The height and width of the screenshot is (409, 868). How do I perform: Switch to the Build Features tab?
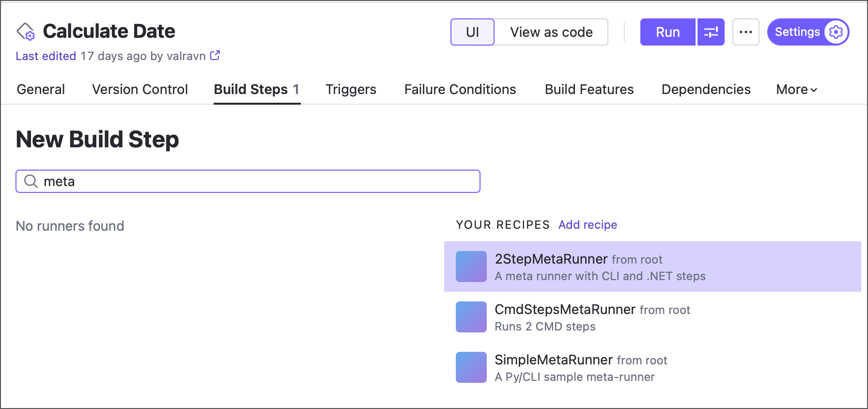click(x=589, y=89)
